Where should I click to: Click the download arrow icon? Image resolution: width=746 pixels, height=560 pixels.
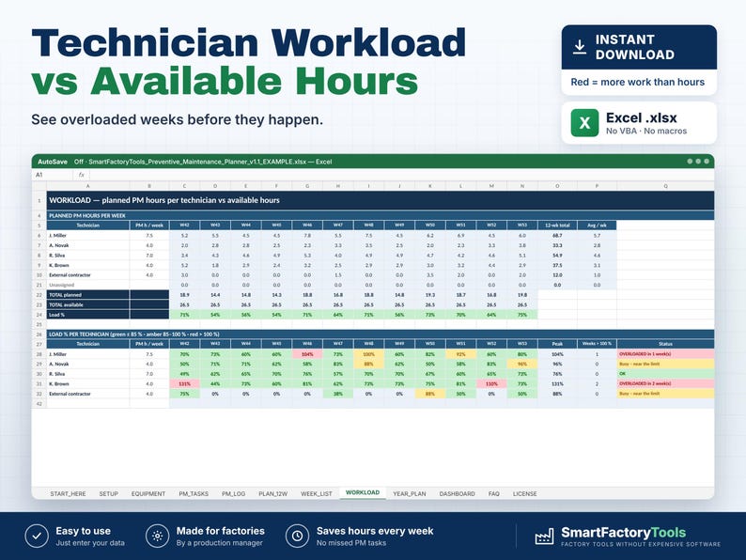[x=579, y=47]
